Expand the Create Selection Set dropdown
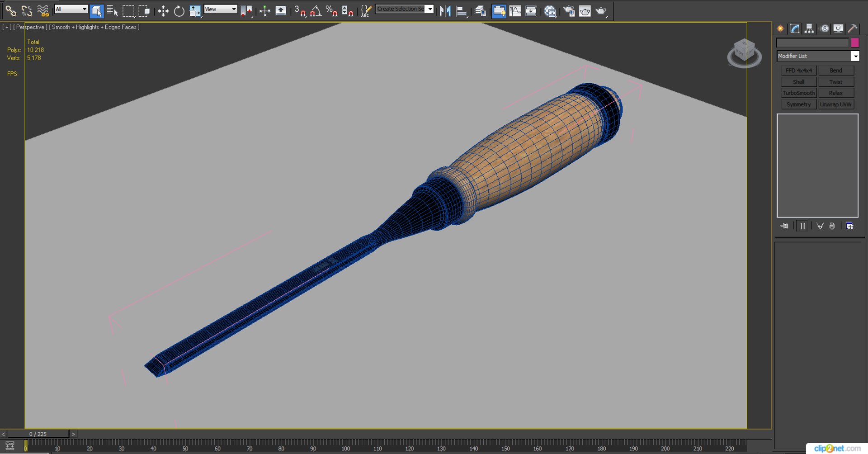Screen dimensions: 868x454 (x=430, y=9)
